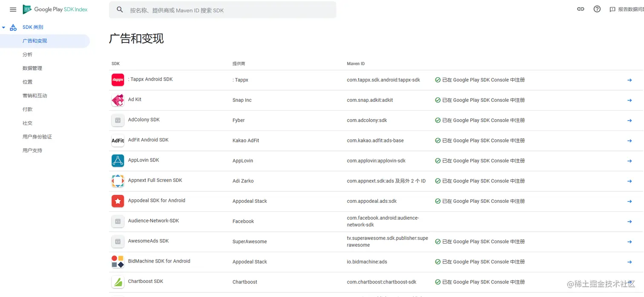Click the Tappx SDK red logo
644x297 pixels.
(118, 80)
